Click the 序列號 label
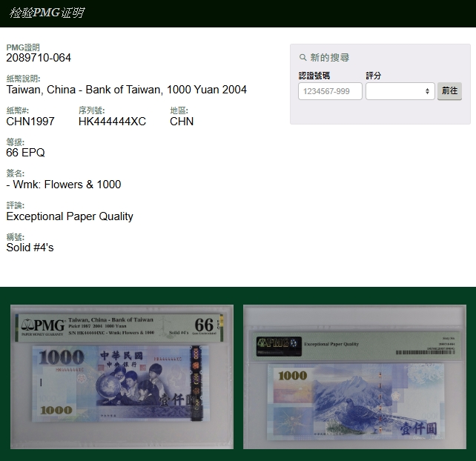The image size is (476, 461). [91, 110]
